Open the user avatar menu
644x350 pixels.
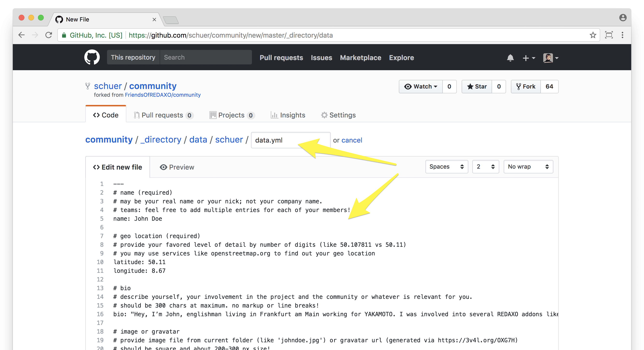coord(551,58)
